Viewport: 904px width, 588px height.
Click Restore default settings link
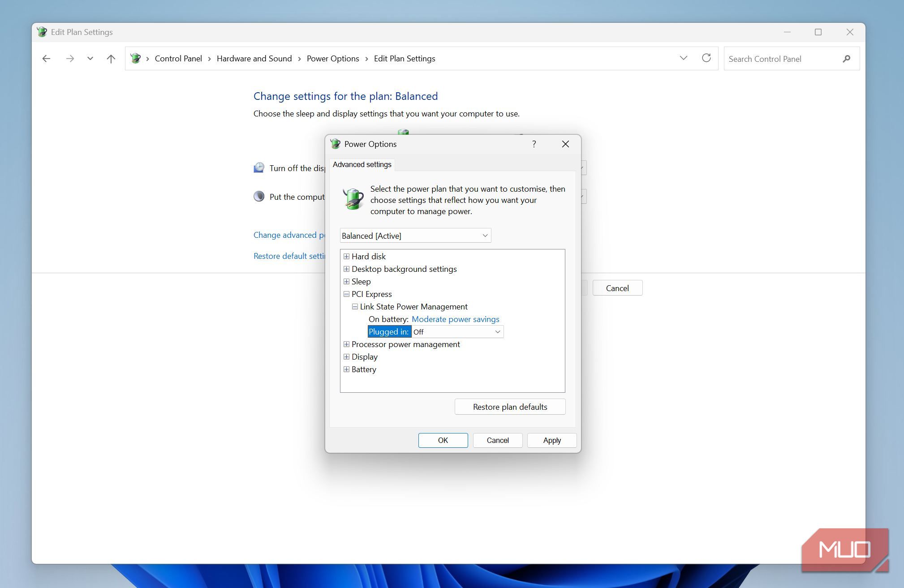pyautogui.click(x=289, y=256)
